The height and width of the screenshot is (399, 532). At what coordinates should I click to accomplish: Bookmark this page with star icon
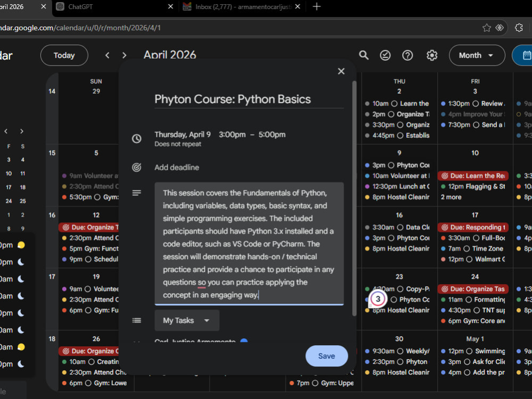(x=487, y=28)
